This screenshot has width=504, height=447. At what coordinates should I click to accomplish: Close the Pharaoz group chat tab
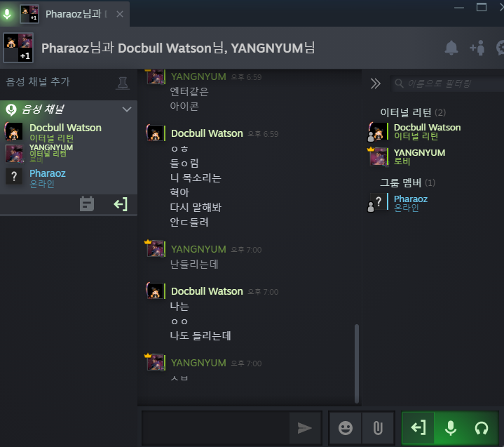[x=120, y=14]
